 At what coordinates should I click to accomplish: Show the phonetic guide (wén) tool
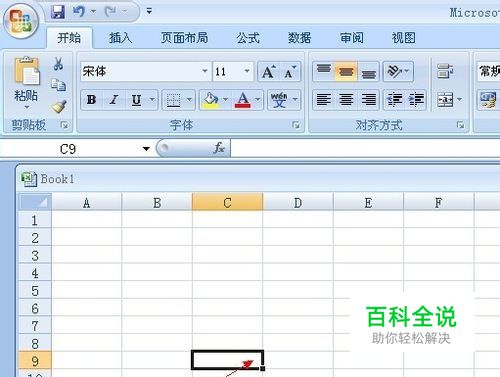click(x=279, y=100)
